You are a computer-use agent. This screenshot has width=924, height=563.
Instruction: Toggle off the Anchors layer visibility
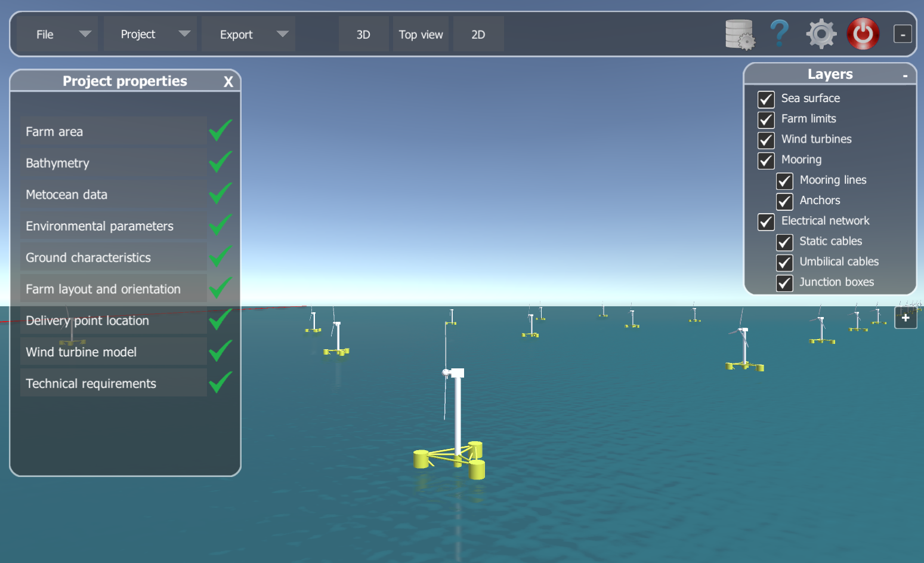(x=784, y=201)
